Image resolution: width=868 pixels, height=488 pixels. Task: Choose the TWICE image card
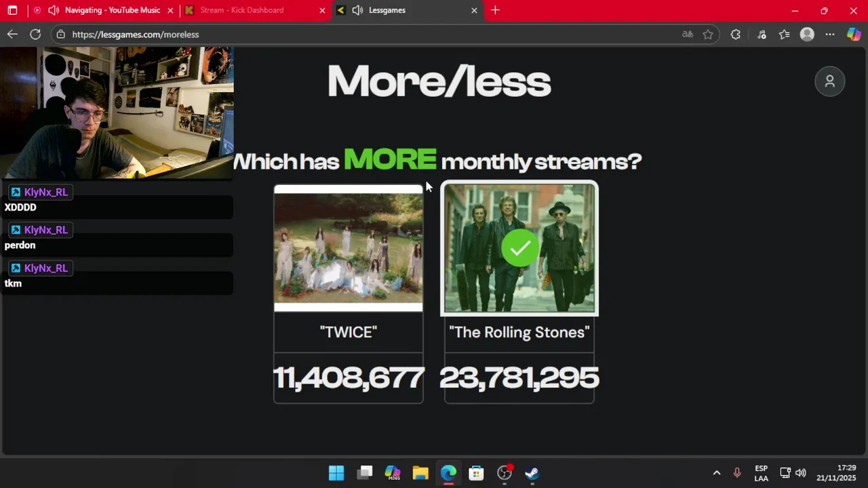tap(348, 248)
